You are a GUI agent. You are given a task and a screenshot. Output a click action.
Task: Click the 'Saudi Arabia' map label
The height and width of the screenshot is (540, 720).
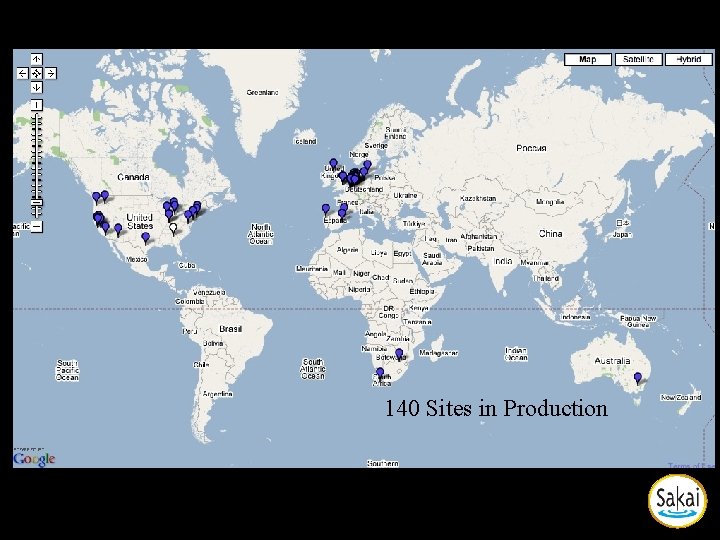click(x=432, y=259)
